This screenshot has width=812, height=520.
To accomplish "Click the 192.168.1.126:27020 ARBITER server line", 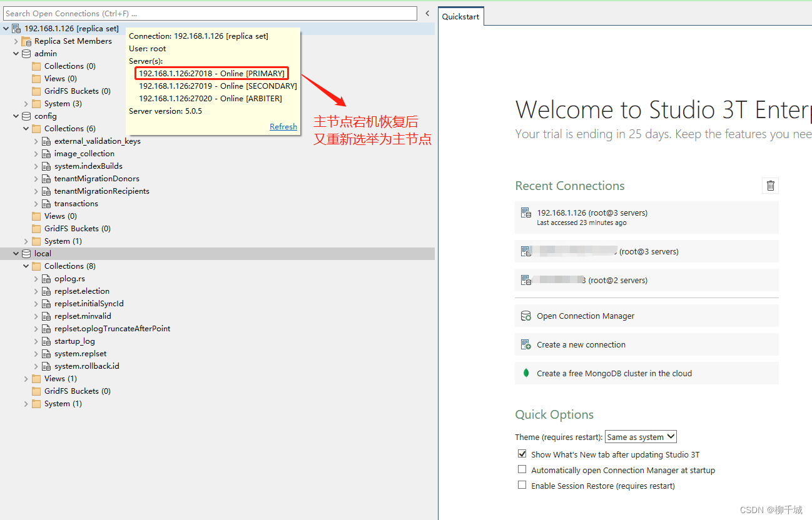I will [210, 99].
